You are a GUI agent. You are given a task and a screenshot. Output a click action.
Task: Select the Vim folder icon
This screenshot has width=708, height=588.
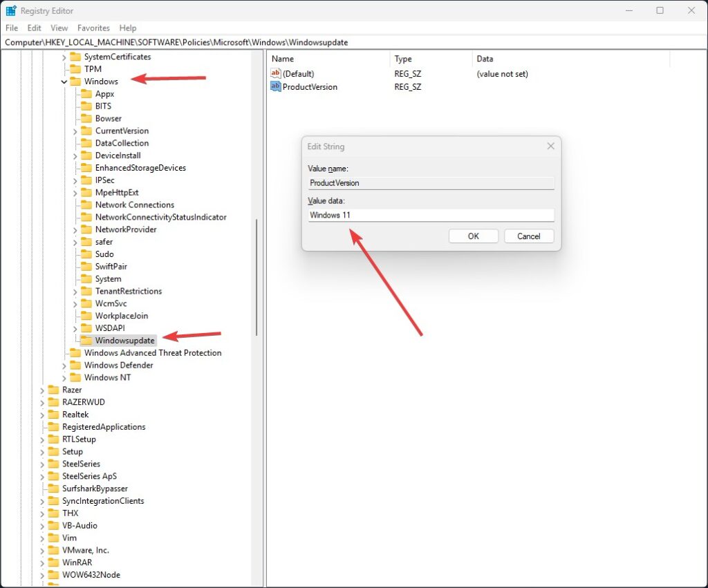53,538
